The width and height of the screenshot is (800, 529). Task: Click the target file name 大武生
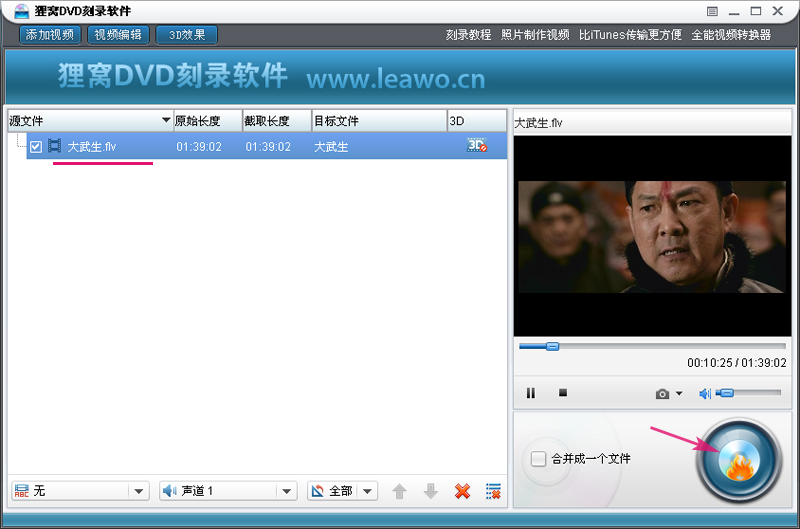[331, 147]
